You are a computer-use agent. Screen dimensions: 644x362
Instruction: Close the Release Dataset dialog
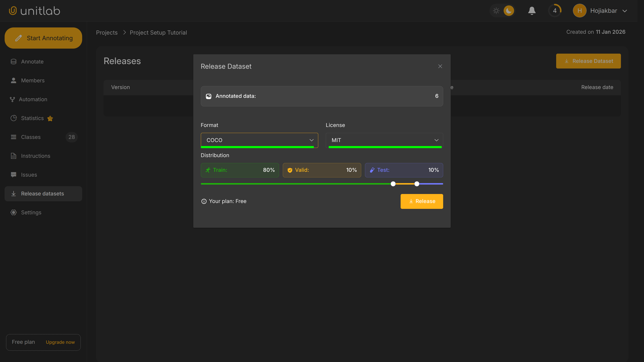coord(440,66)
